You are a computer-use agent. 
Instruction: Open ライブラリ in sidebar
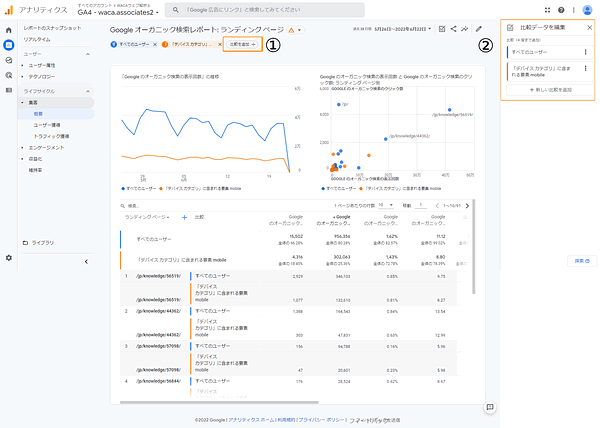point(42,243)
